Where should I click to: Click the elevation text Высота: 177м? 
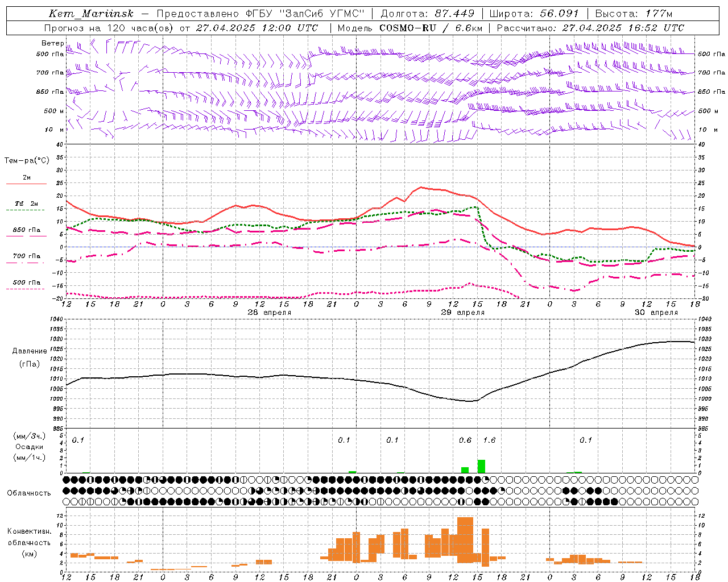pyautogui.click(x=634, y=14)
